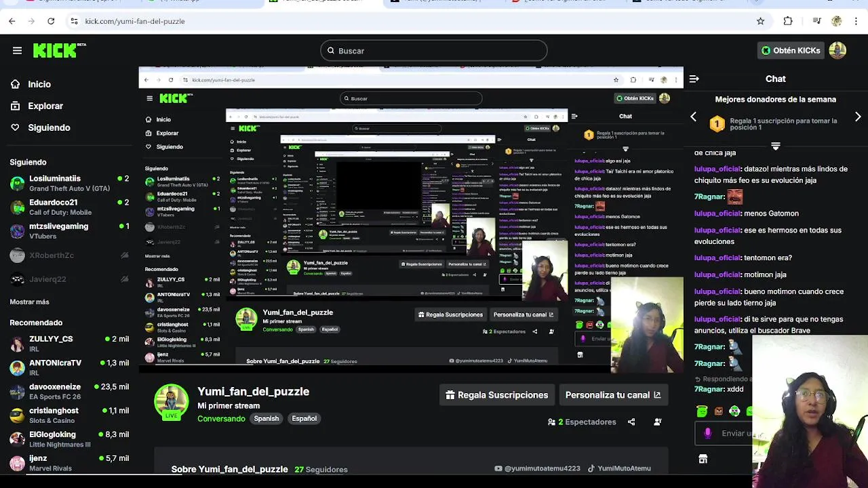Collapse the chat panel with the arrow icon
The width and height of the screenshot is (868, 488).
[694, 79]
